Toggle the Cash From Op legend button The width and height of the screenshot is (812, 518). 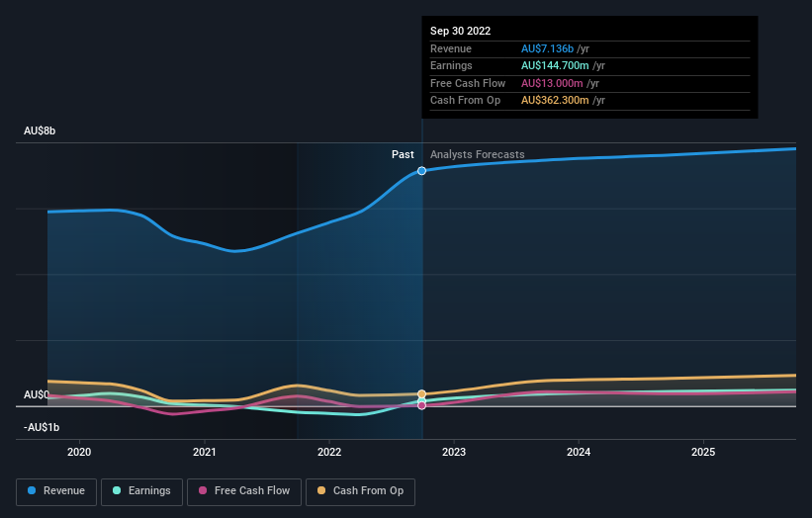[360, 491]
